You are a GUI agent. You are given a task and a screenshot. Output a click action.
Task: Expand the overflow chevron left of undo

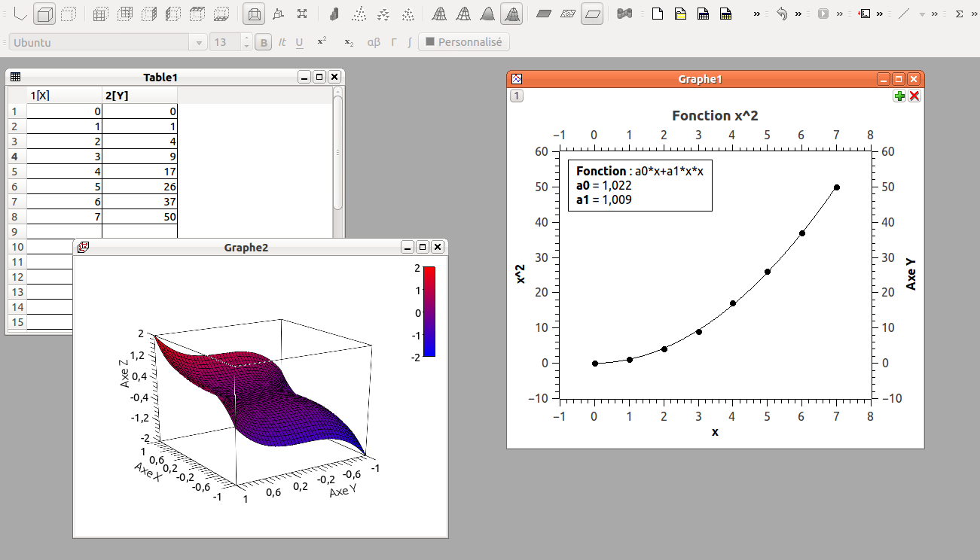(x=757, y=14)
